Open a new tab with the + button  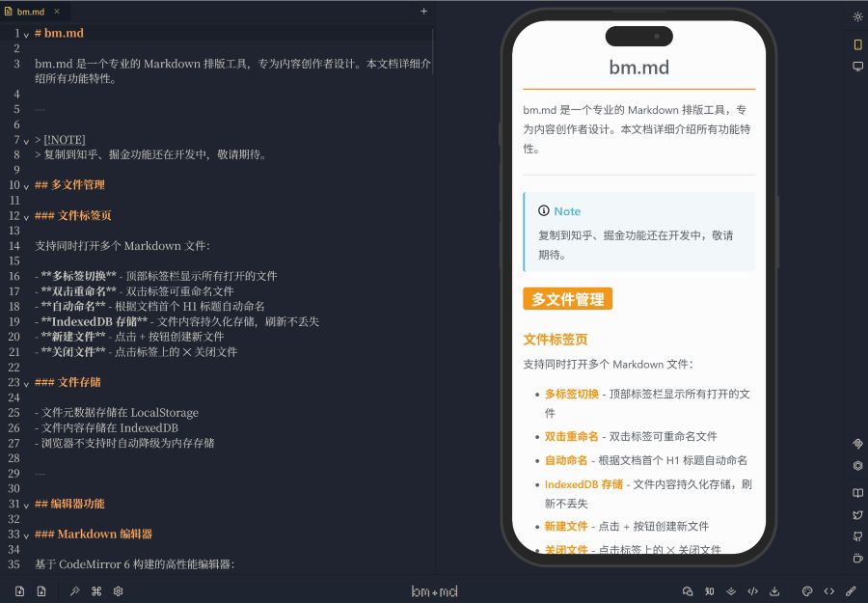tap(424, 14)
